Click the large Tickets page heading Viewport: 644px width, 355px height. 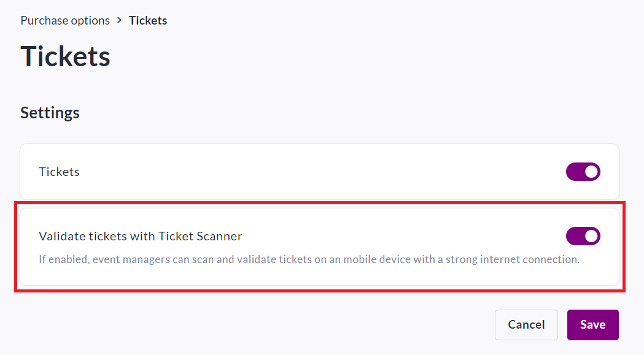[65, 56]
